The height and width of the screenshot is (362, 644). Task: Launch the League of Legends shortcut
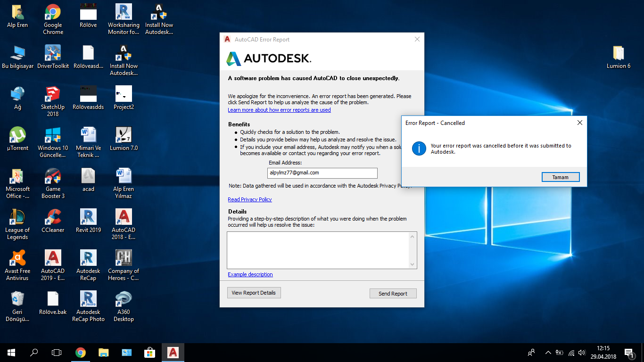(x=17, y=224)
